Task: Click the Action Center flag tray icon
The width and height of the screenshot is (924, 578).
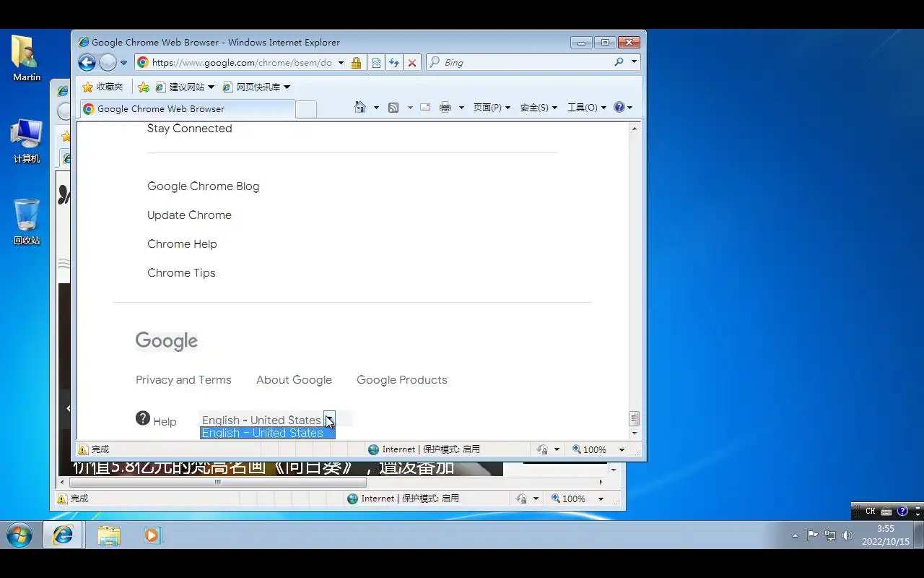Action: point(813,535)
